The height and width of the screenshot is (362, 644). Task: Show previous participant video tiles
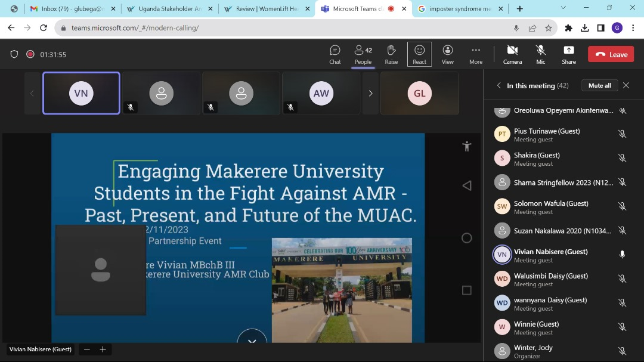pyautogui.click(x=32, y=93)
